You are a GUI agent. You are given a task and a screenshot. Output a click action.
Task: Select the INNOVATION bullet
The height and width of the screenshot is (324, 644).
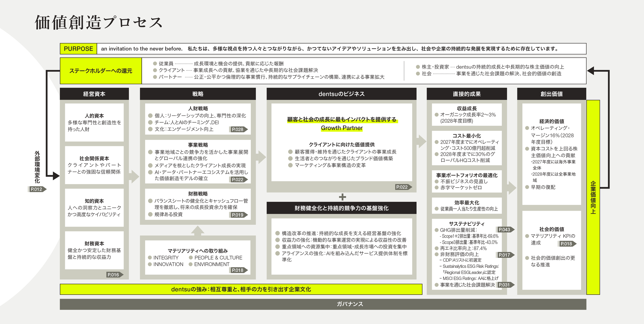166,264
